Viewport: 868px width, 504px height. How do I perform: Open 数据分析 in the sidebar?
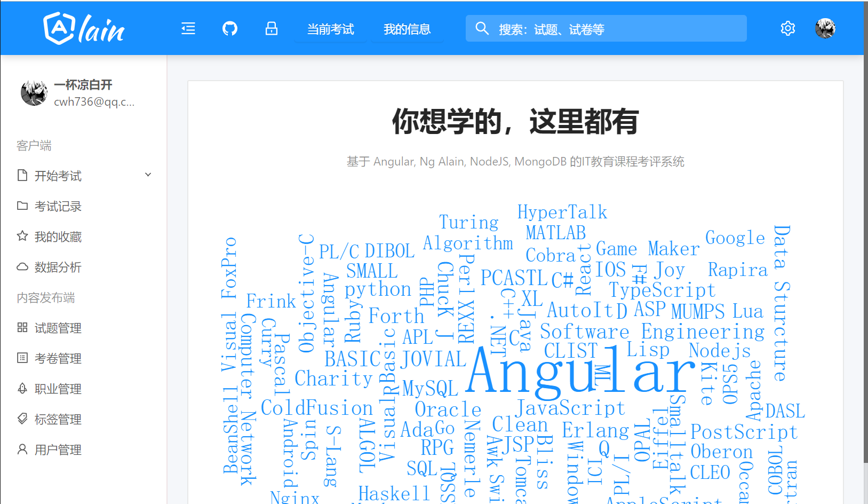58,267
